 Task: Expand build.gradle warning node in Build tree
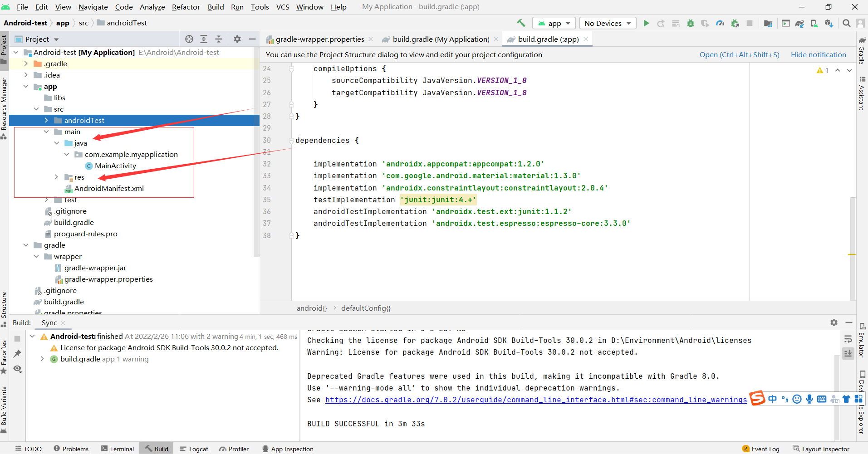click(x=42, y=359)
